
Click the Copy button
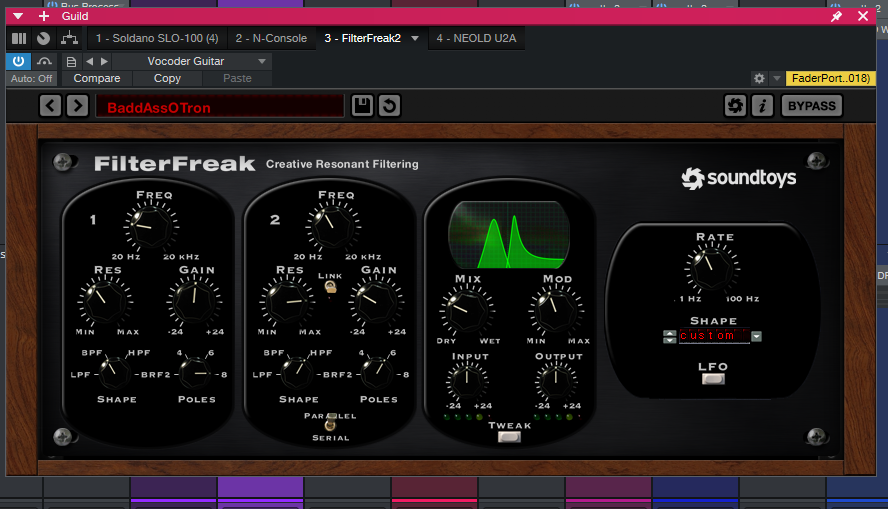pos(167,79)
